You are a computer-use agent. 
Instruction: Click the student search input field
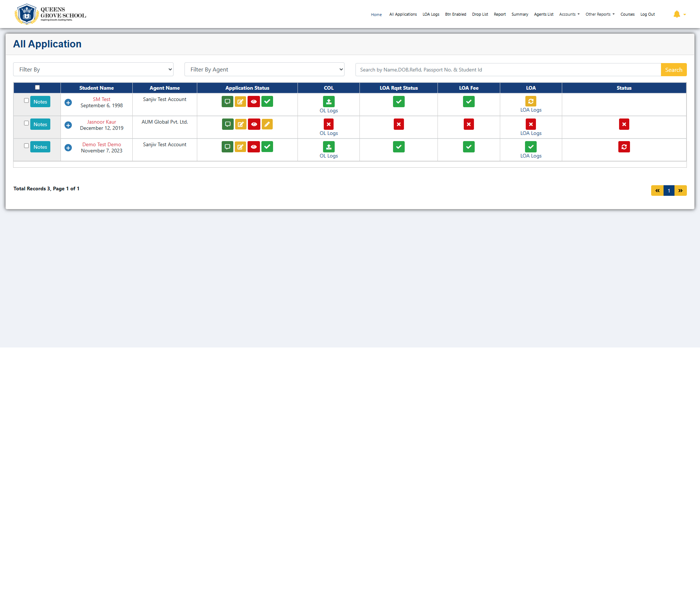(x=508, y=70)
